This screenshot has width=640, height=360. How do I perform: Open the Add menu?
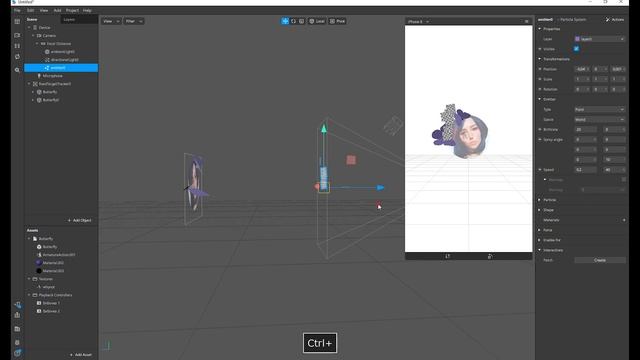[x=58, y=10]
